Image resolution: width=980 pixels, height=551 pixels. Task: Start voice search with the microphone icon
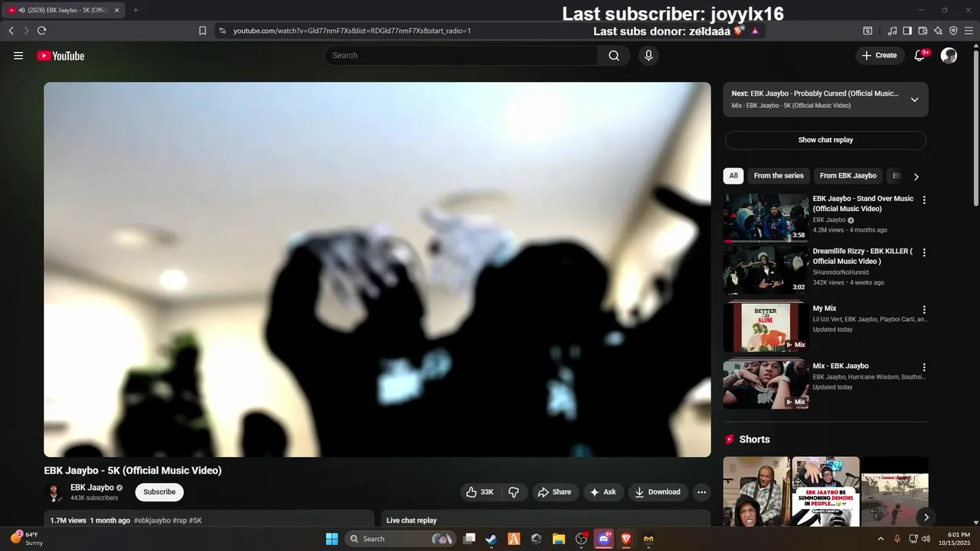(x=648, y=55)
